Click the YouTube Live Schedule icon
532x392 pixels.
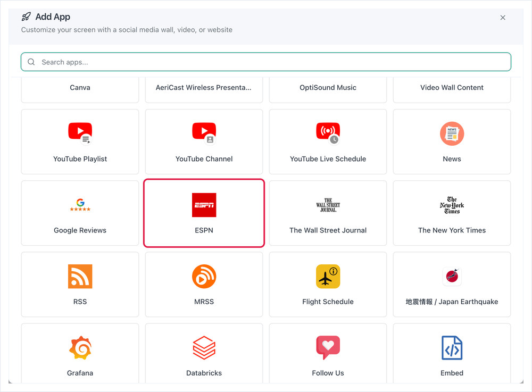328,134
